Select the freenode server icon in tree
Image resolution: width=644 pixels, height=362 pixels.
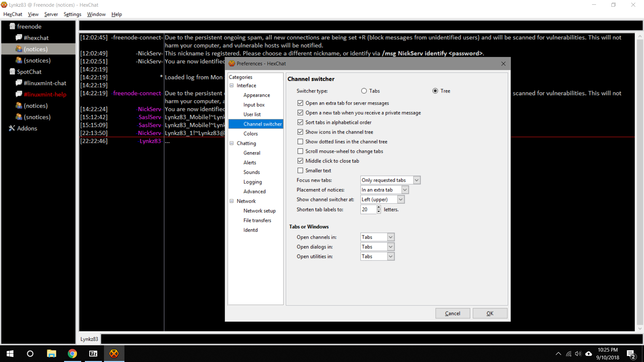12,26
